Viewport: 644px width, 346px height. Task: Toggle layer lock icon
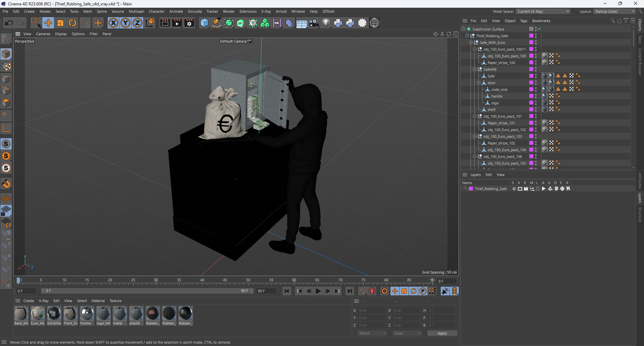(538, 189)
